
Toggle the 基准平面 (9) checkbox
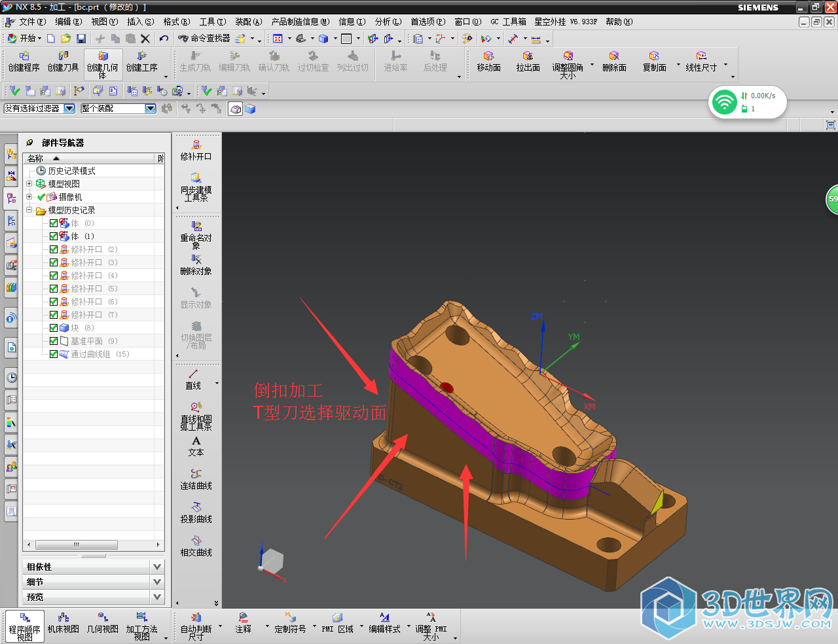[x=54, y=341]
